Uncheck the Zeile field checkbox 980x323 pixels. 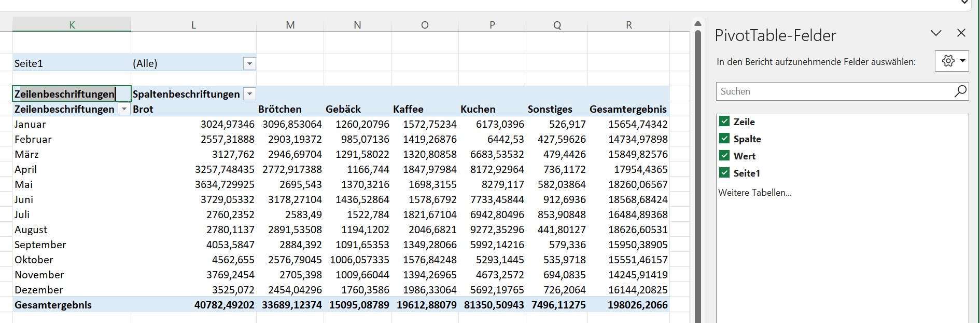pos(724,122)
